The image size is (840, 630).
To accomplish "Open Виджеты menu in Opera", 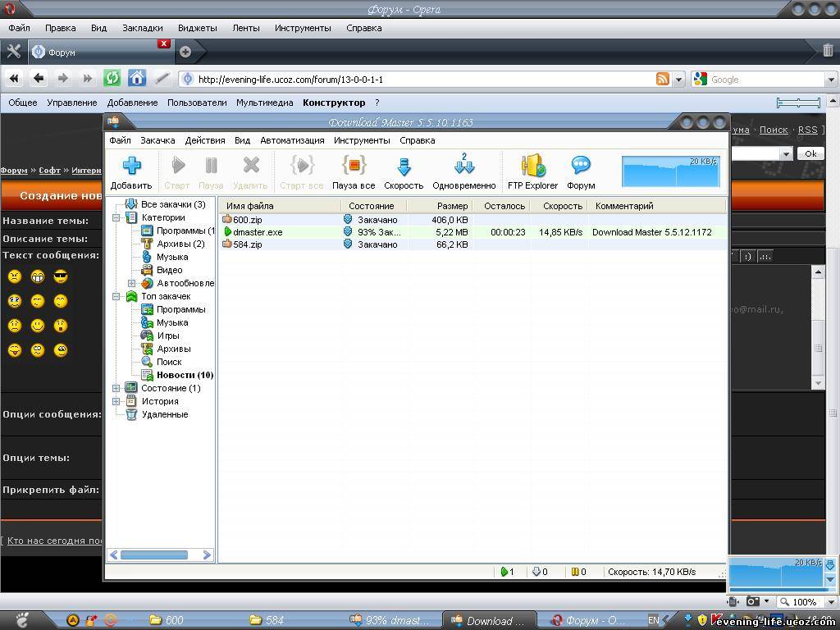I will [x=197, y=28].
